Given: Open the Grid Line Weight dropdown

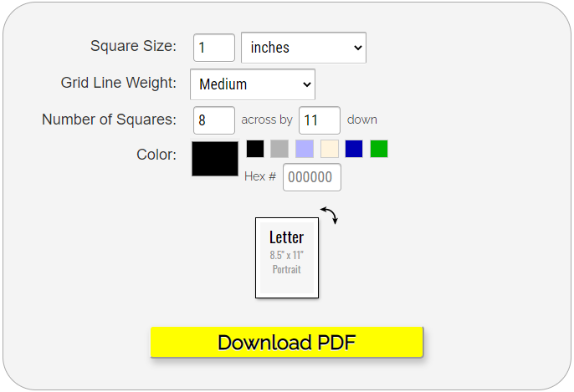Looking at the screenshot, I should point(253,84).
